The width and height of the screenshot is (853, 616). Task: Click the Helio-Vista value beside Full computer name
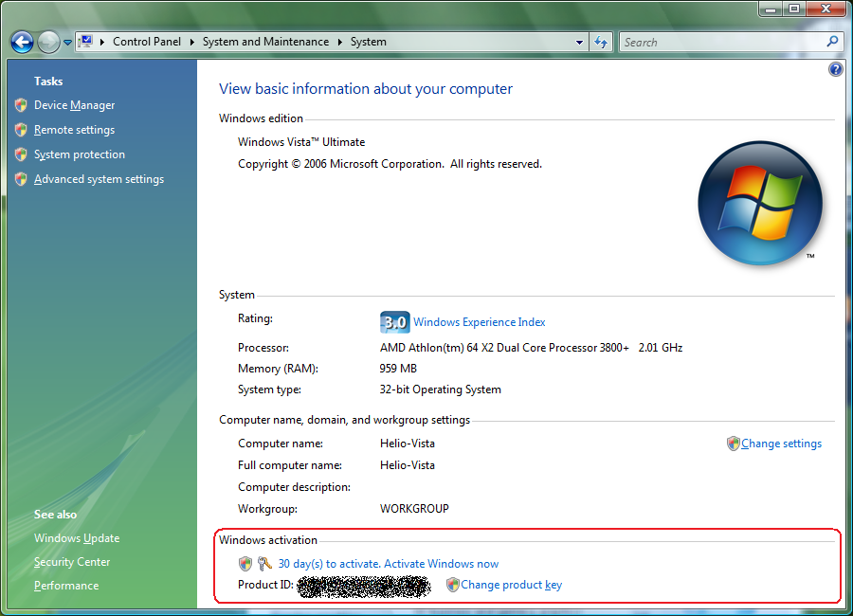pos(408,465)
